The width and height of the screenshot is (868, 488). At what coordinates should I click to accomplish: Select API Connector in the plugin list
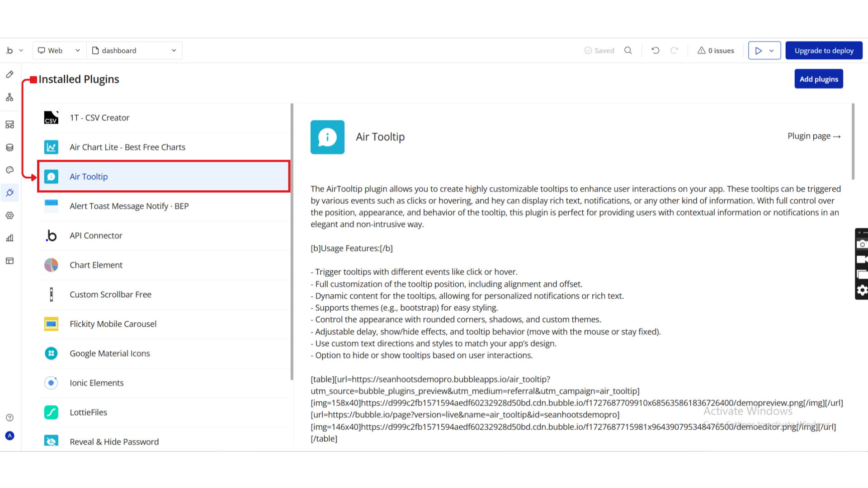96,235
